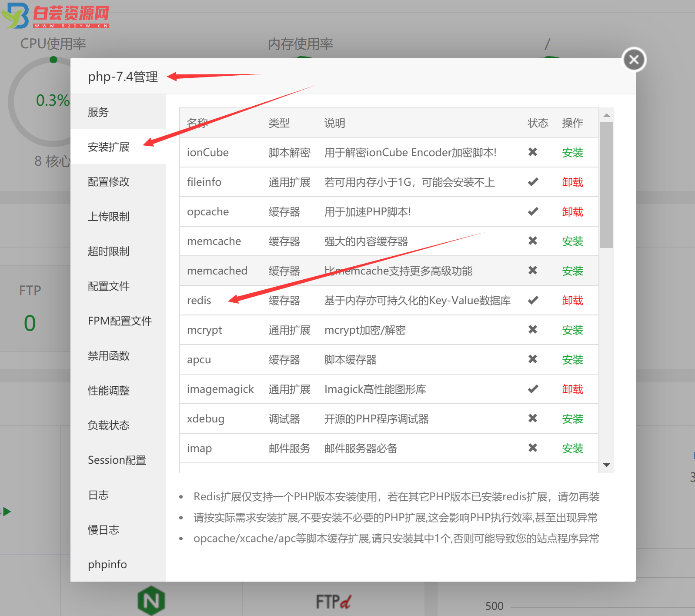Click the extension list scrollbar down arrow
This screenshot has width=695, height=616.
(x=607, y=465)
